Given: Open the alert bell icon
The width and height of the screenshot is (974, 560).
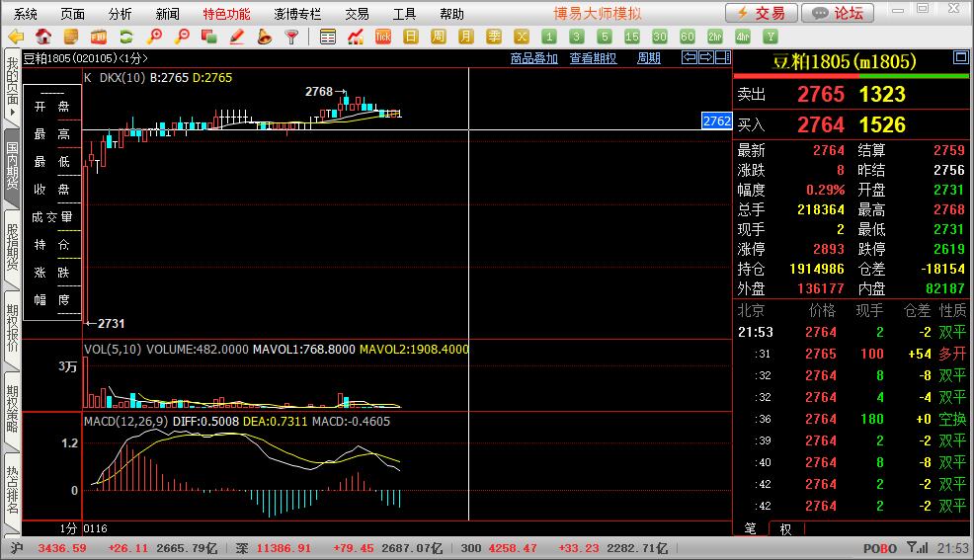Looking at the screenshot, I should (265, 37).
